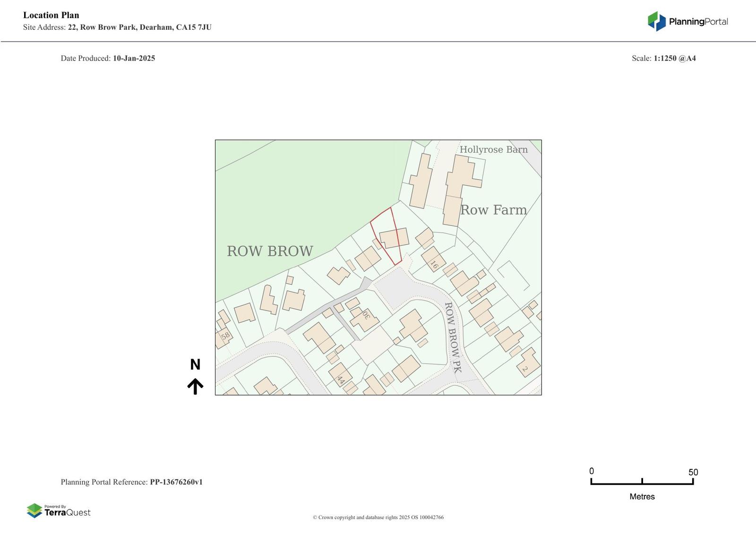Image resolution: width=756 pixels, height=535 pixels.
Task: Click the PlanningPortal logo icon
Action: (656, 21)
